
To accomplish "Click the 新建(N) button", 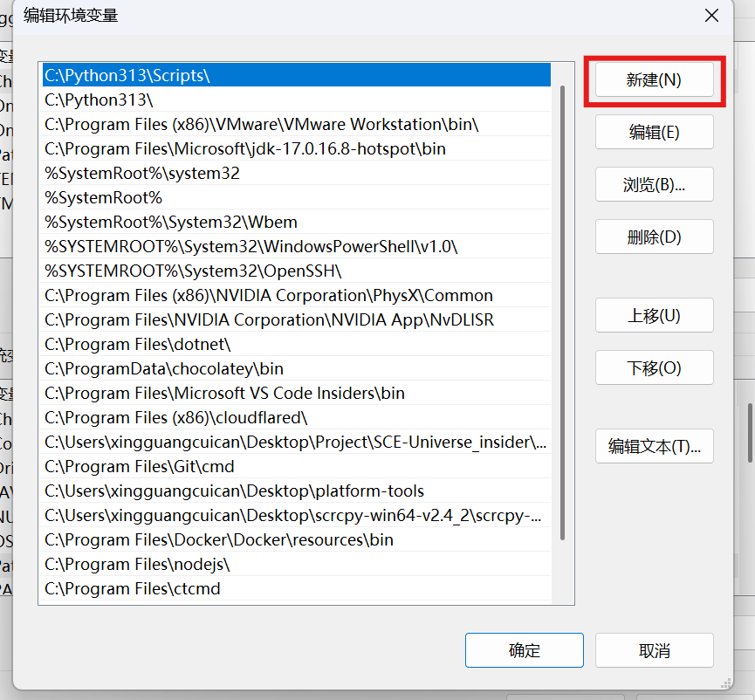I will (x=654, y=80).
